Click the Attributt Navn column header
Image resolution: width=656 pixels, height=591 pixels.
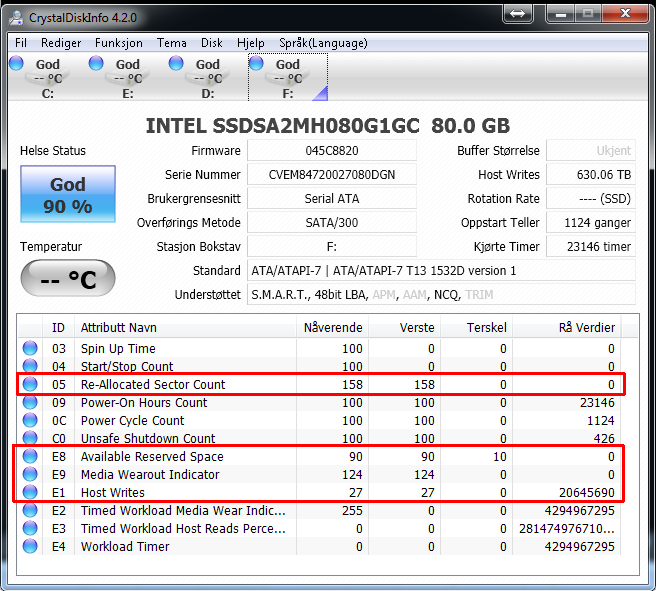[185, 327]
